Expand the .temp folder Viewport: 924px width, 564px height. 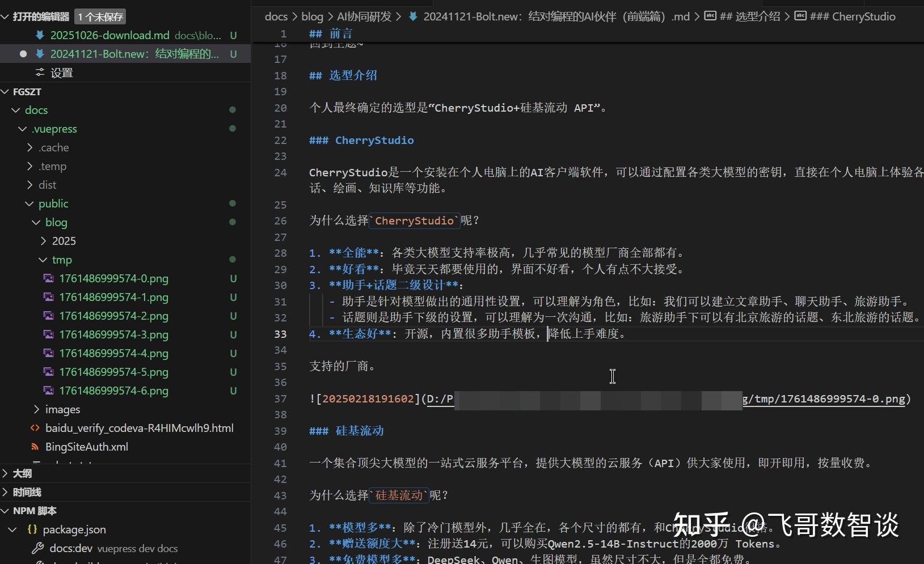(x=29, y=166)
